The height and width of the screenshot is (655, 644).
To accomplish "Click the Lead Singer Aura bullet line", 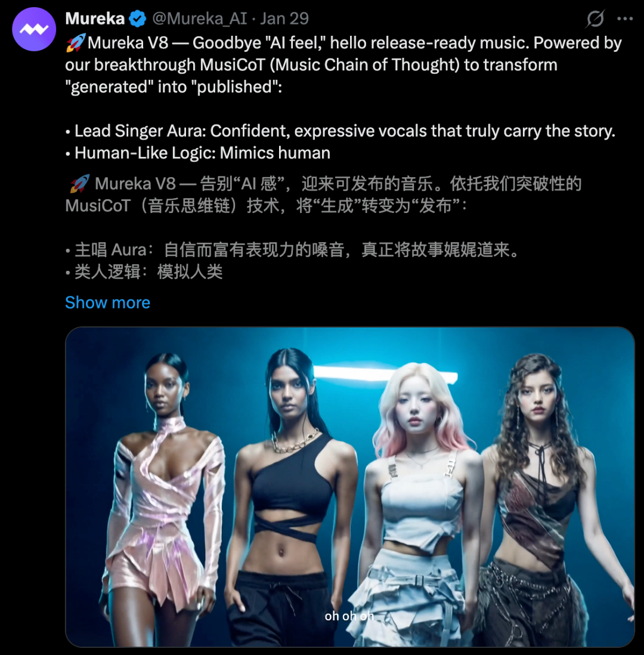I will pyautogui.click(x=340, y=131).
